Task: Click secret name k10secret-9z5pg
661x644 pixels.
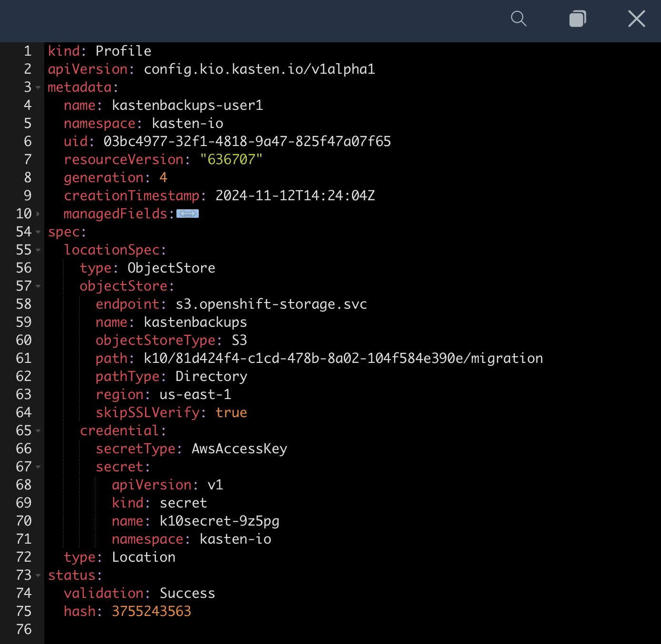Action: pos(219,521)
